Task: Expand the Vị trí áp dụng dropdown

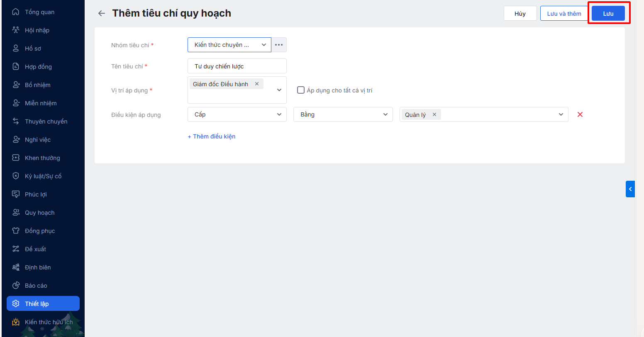Action: (x=279, y=90)
